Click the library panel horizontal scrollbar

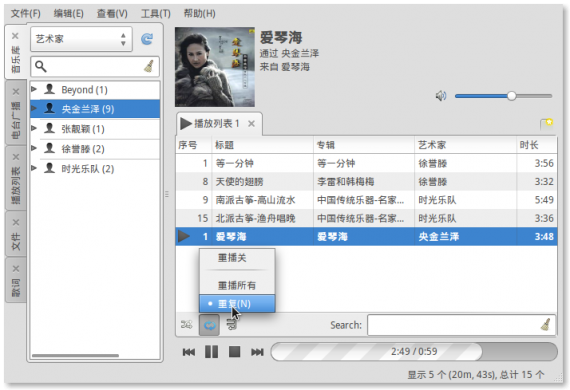click(x=75, y=355)
